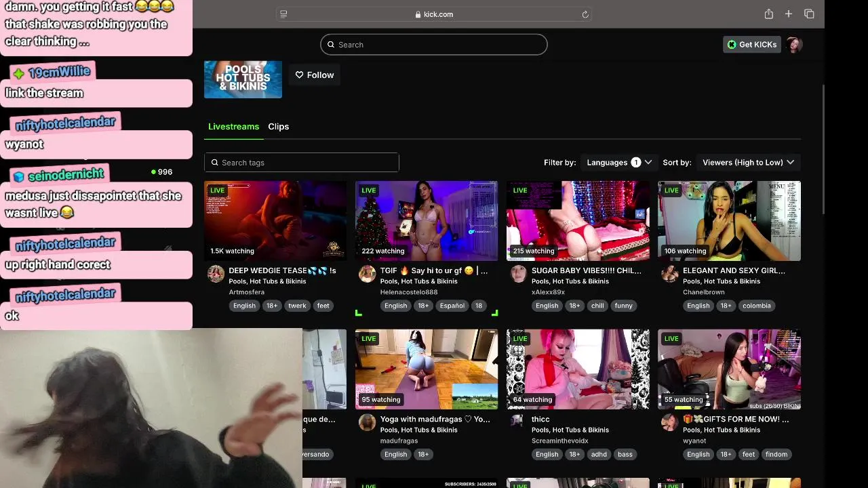Click the page vertical scrollbar

(x=823, y=149)
